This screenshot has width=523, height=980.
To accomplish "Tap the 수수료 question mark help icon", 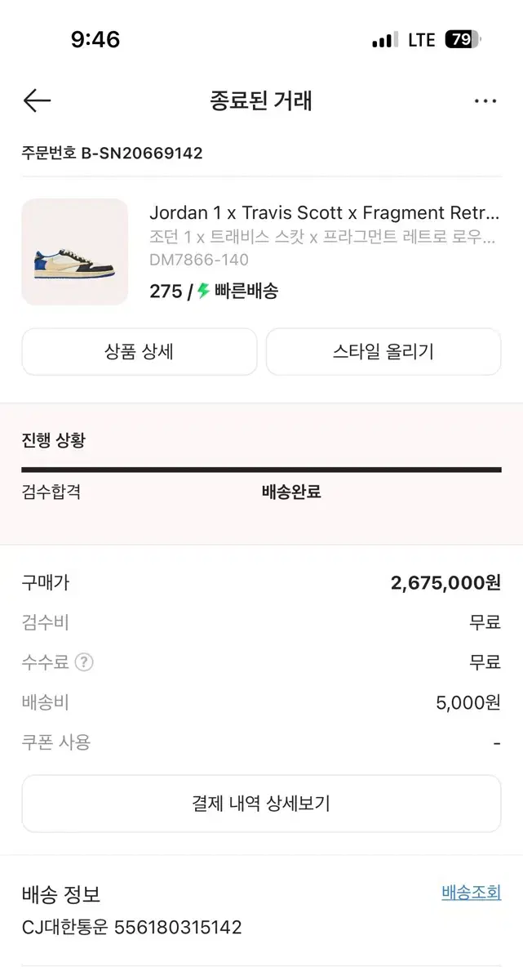I will tap(84, 662).
